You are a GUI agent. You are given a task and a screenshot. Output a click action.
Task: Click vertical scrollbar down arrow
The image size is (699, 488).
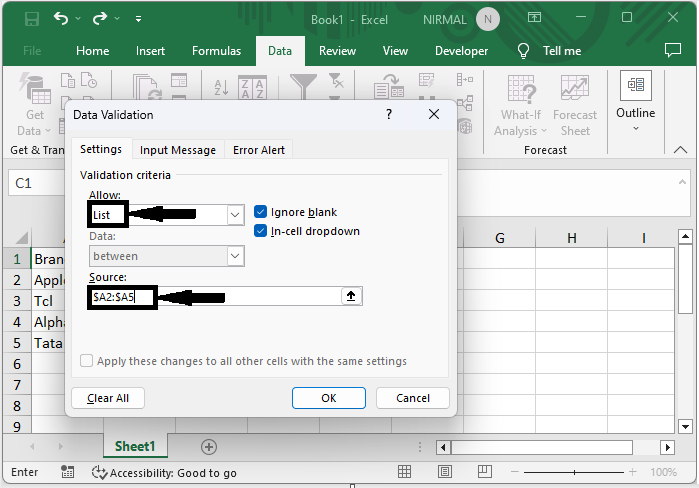(x=685, y=426)
